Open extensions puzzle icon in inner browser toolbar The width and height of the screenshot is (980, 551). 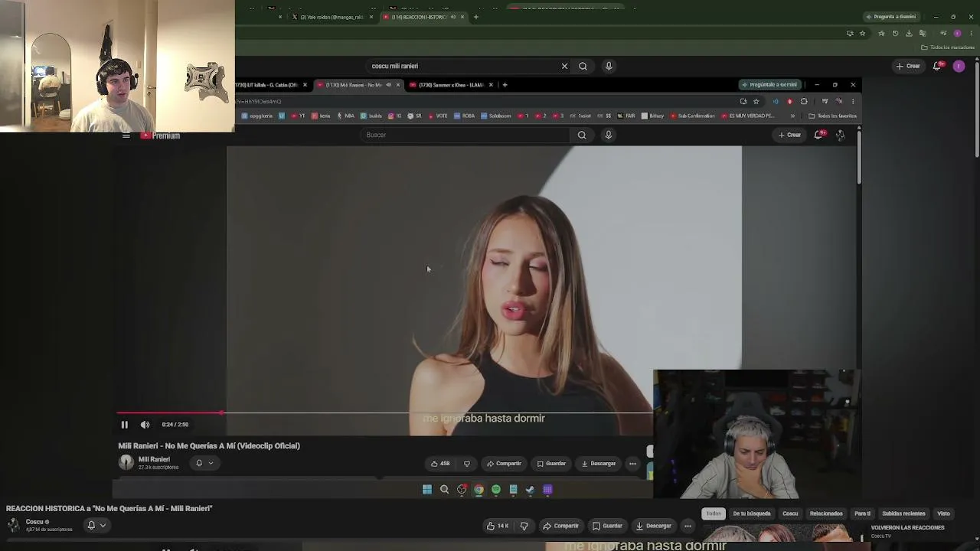coord(804,101)
